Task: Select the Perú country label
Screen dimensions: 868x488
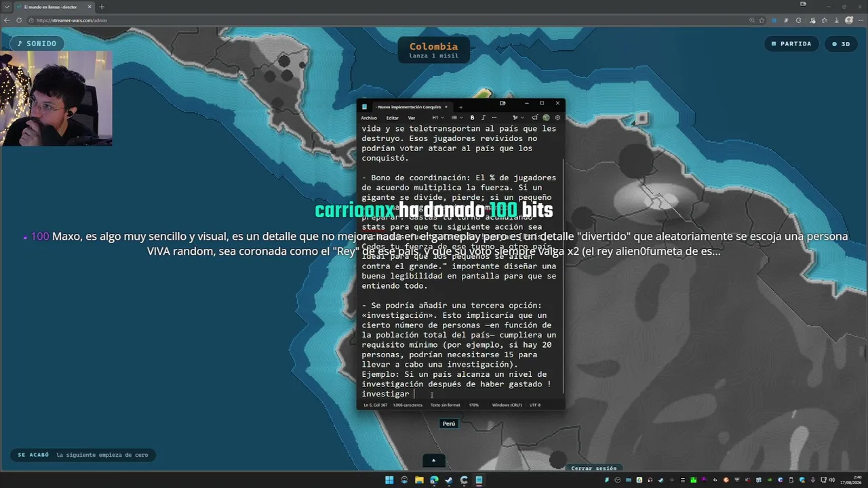Action: click(448, 424)
